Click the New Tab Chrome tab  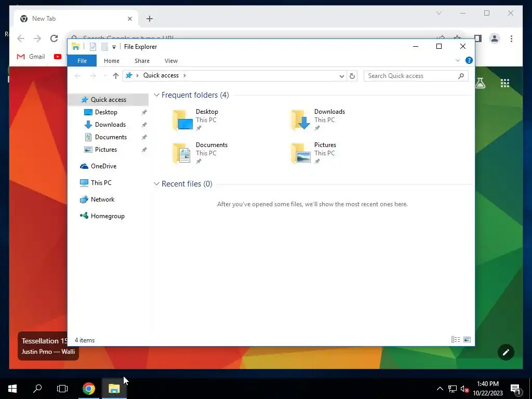[x=75, y=19]
